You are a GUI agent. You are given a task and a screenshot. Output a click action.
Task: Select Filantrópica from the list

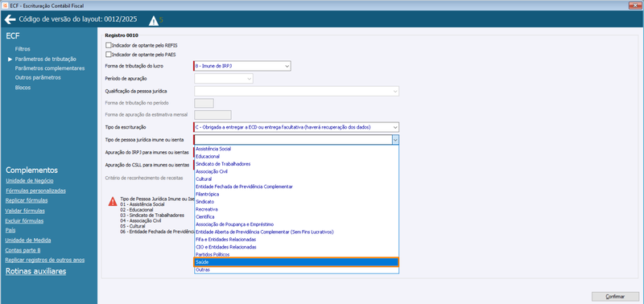[296, 194]
